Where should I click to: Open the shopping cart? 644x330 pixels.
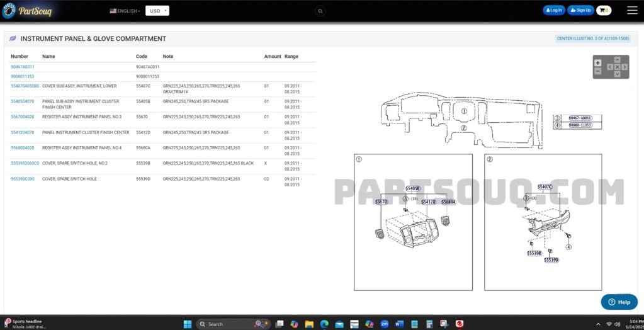point(604,11)
